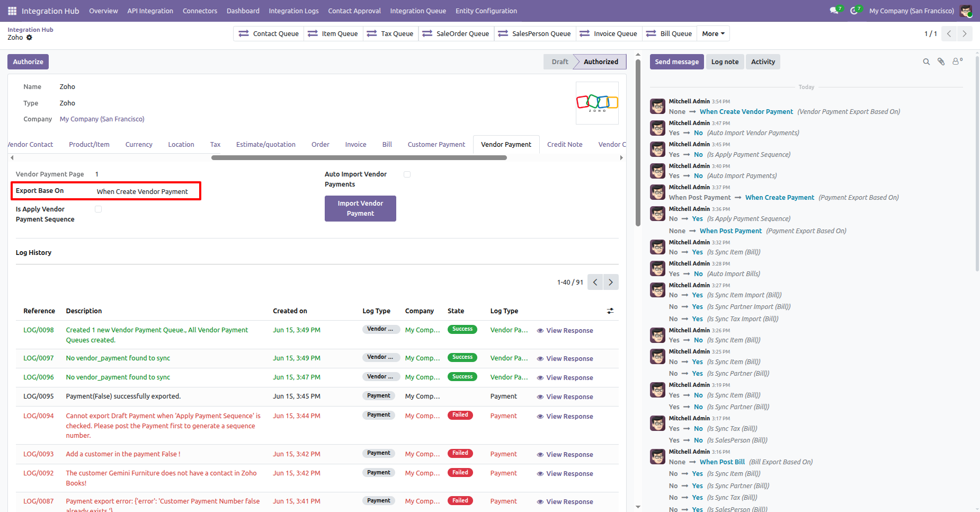Go to next record using top arrow
980x512 pixels.
pyautogui.click(x=965, y=34)
